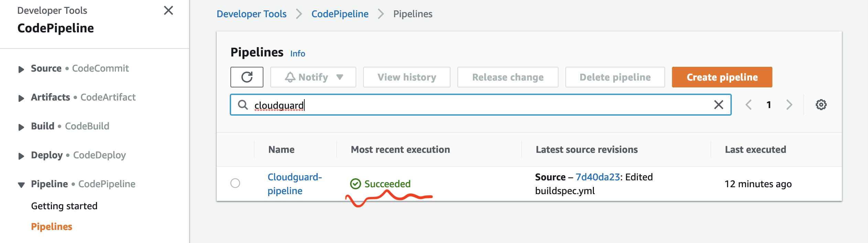
Task: Expand the Build CodeBuild section
Action: tap(21, 127)
